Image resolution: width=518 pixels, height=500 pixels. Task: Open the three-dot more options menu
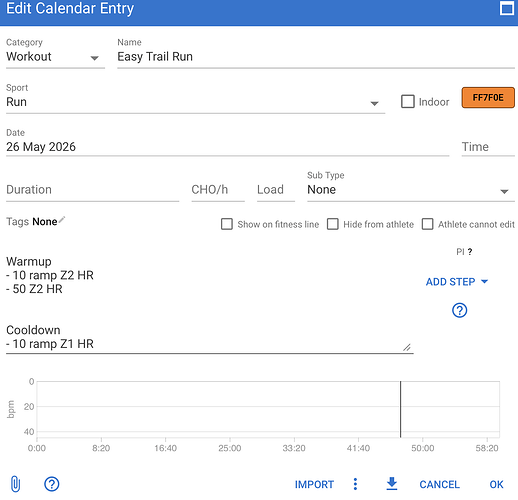click(355, 484)
